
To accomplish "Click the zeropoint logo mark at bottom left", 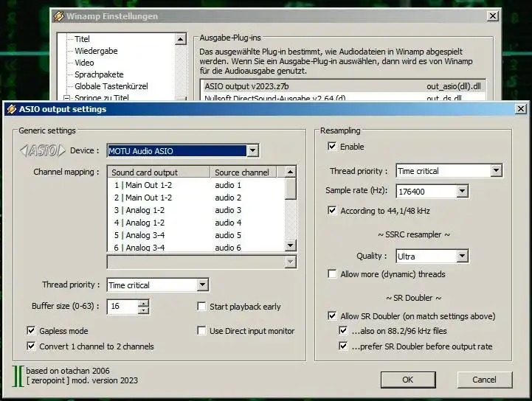I will tap(18, 376).
